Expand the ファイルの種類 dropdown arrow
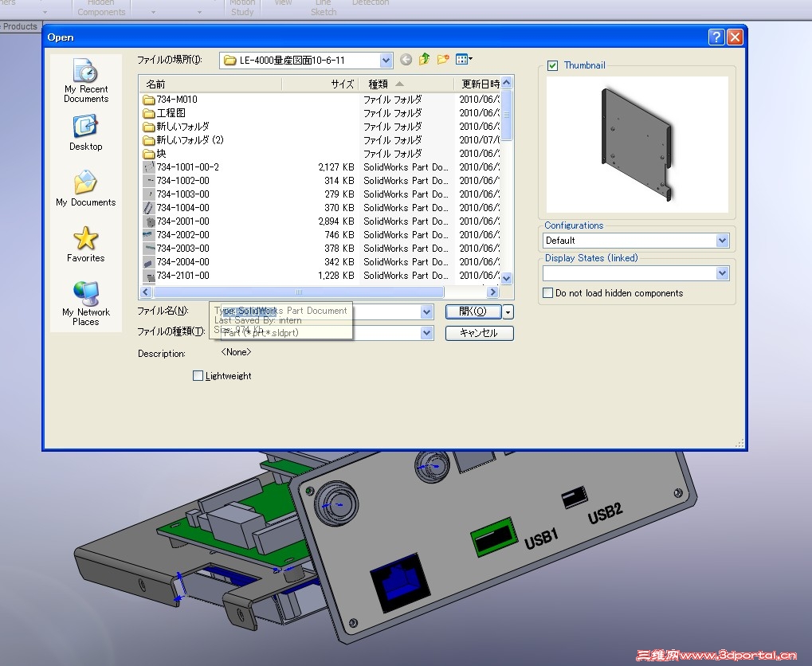 [x=426, y=333]
